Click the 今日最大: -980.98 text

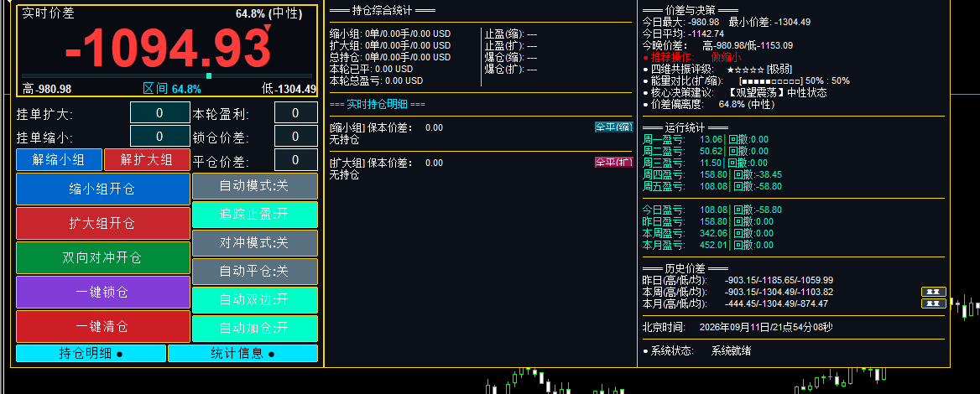[680, 22]
